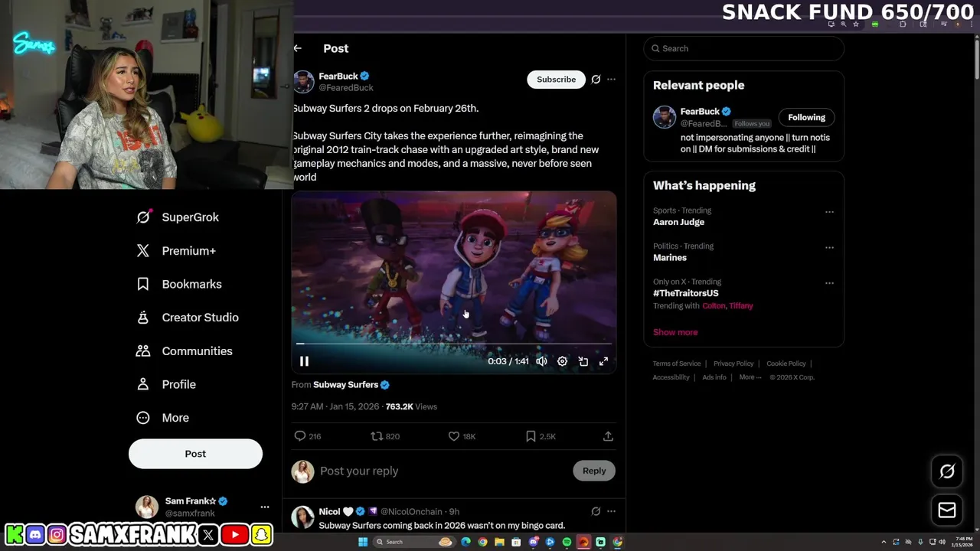The width and height of the screenshot is (980, 551).
Task: Click the Grok icon on FearBuck's post
Action: click(x=596, y=80)
